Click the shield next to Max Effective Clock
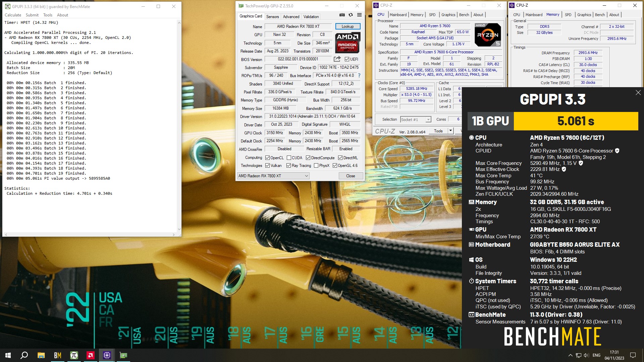Screen dimensions: 644x362 pos(564,169)
